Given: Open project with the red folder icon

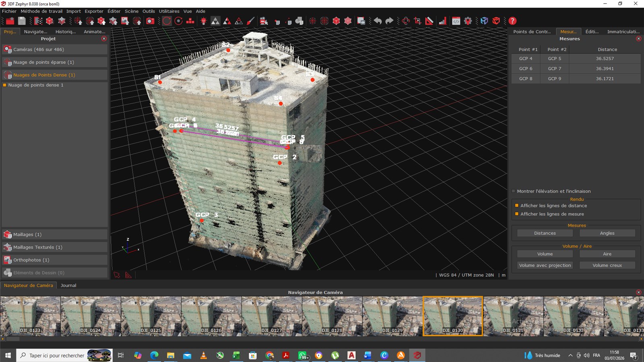Looking at the screenshot, I should (10, 21).
